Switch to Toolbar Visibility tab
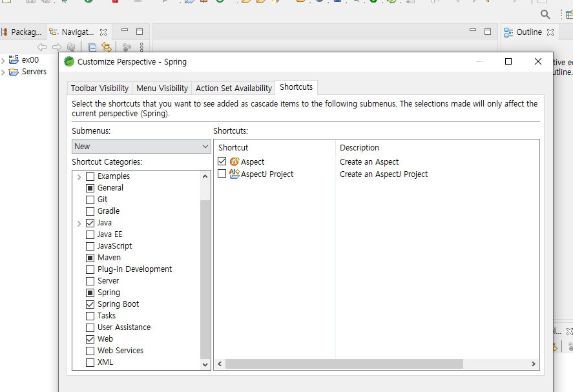This screenshot has height=392, width=573. pyautogui.click(x=99, y=88)
